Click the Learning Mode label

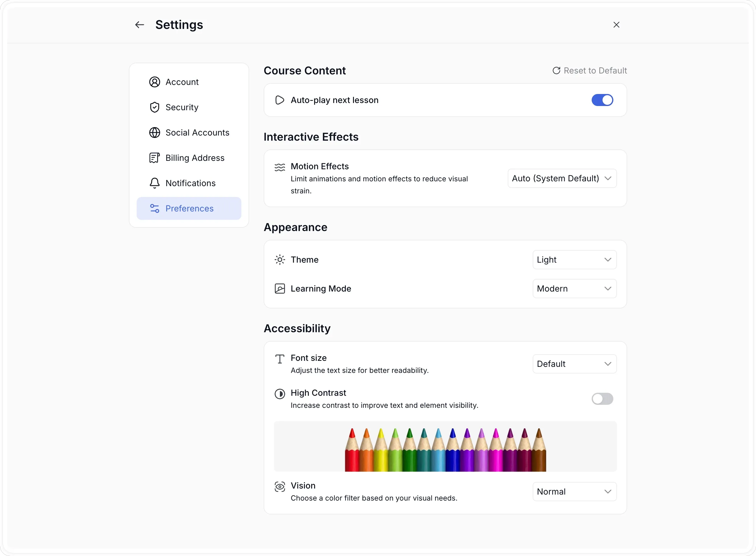[321, 289]
